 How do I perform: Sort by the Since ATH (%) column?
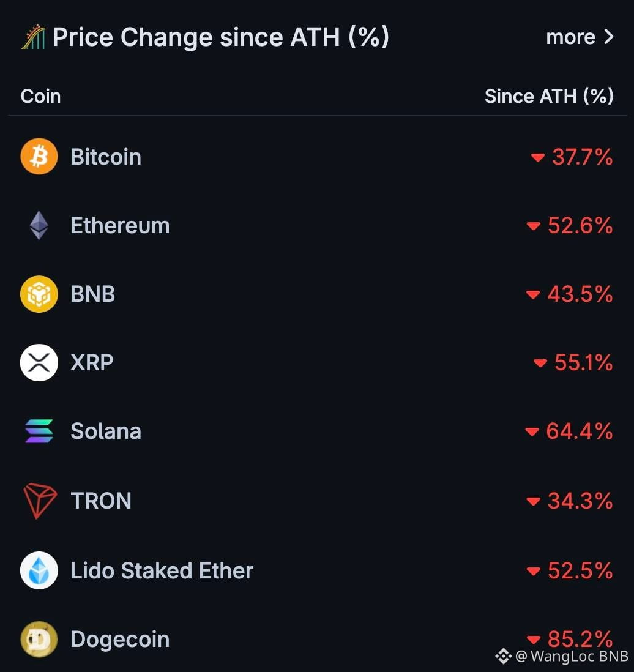[549, 96]
